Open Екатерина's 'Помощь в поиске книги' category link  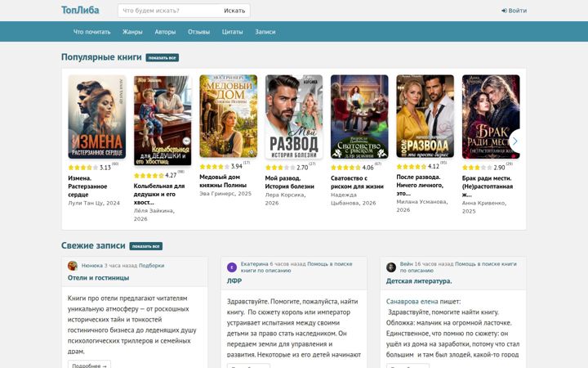[x=296, y=267]
